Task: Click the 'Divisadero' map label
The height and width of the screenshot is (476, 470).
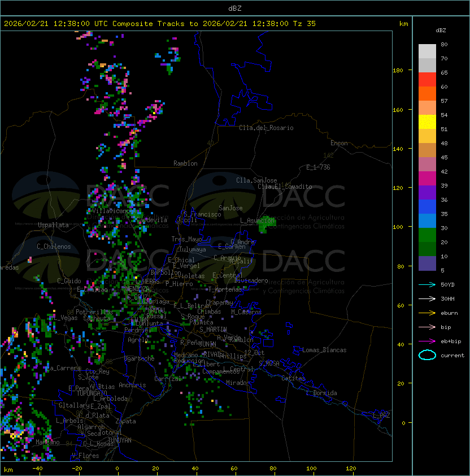Action: 251,280
